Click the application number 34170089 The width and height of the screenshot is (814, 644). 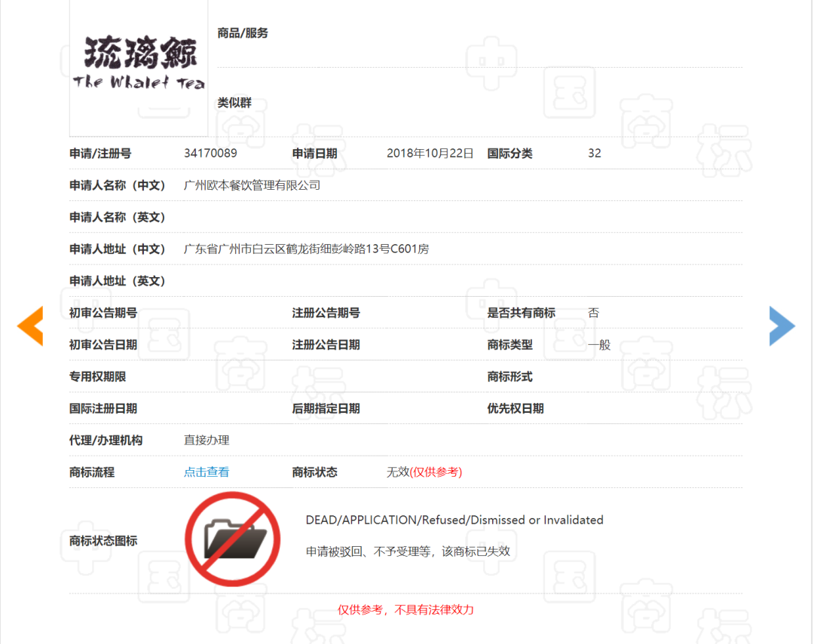point(210,153)
